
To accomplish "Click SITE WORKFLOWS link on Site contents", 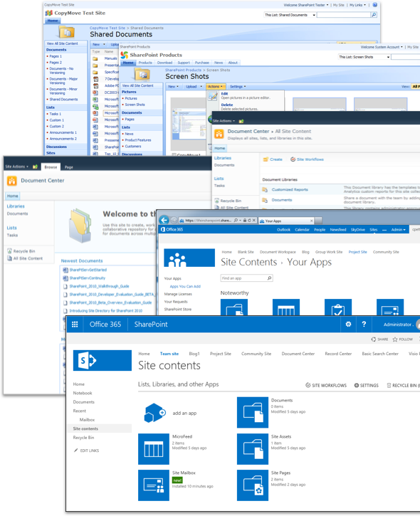I will pyautogui.click(x=326, y=385).
